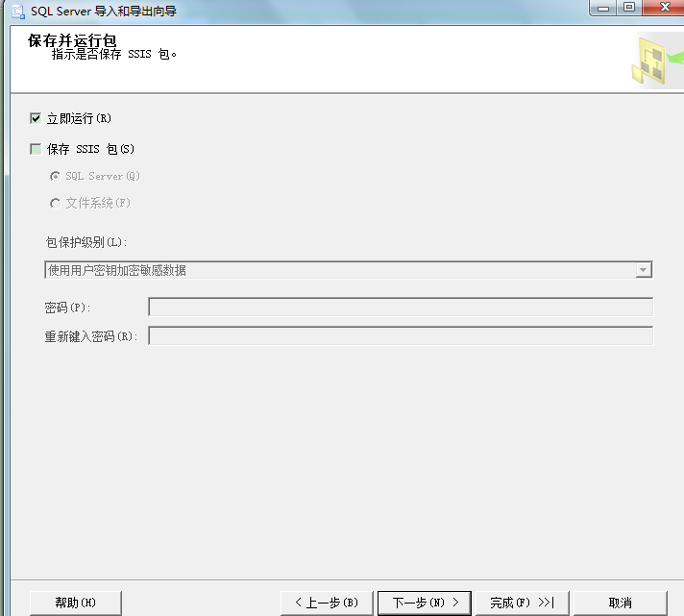
Task: Cancel the wizard with 取消 button
Action: [621, 603]
